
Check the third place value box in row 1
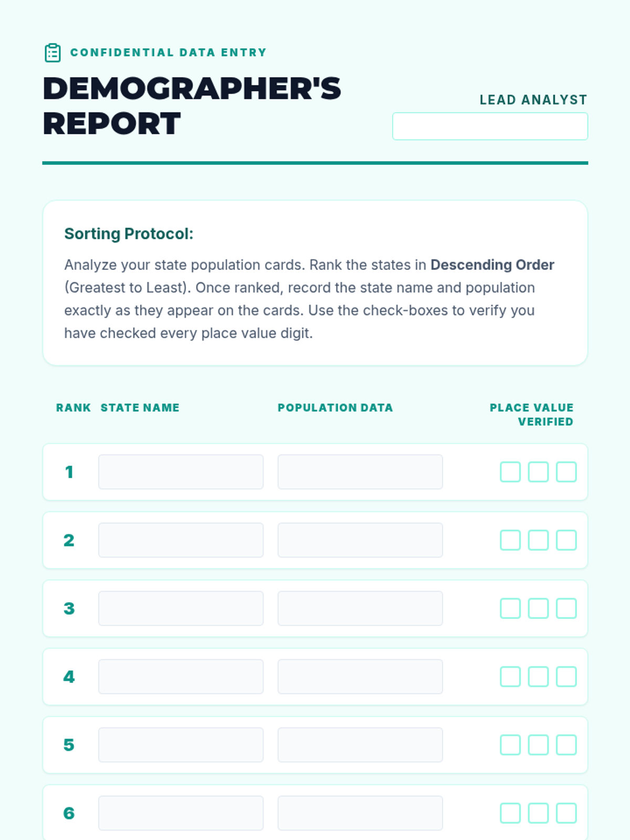tap(566, 471)
